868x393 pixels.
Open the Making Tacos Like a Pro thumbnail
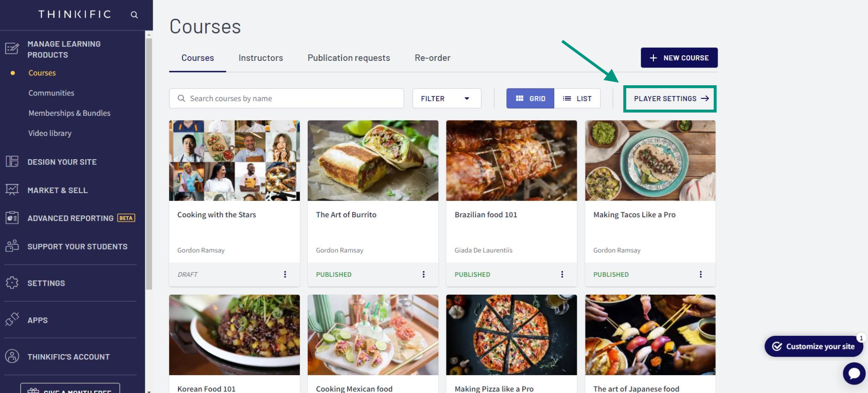click(x=650, y=161)
